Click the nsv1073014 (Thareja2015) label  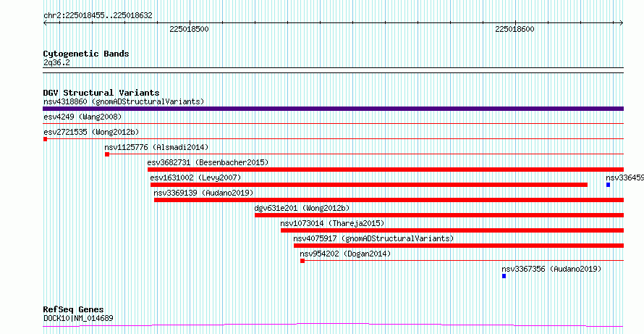pyautogui.click(x=332, y=223)
